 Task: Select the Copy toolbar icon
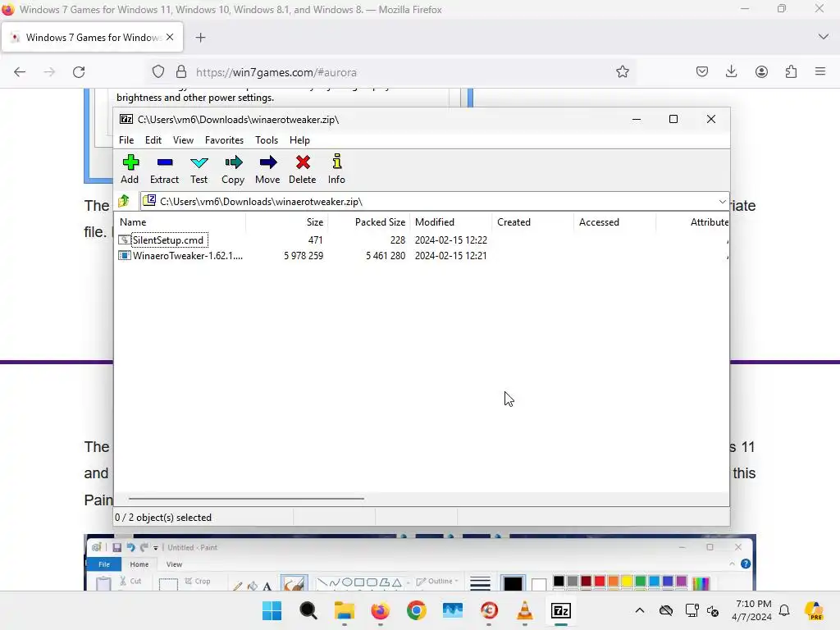(x=233, y=169)
